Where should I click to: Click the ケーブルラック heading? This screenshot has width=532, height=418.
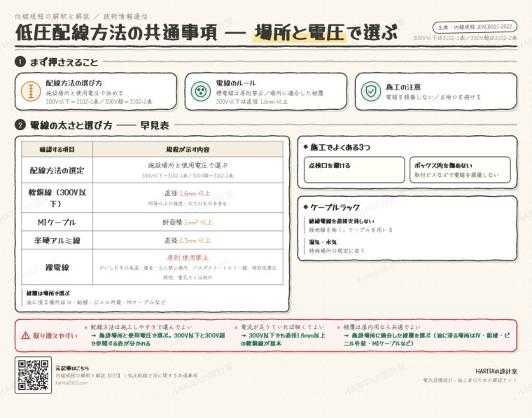point(335,207)
